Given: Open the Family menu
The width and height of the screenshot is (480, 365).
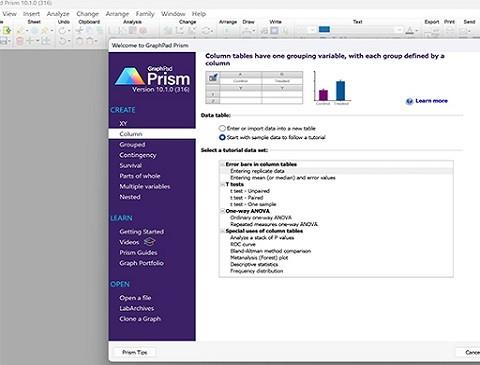Looking at the screenshot, I should (x=145, y=14).
